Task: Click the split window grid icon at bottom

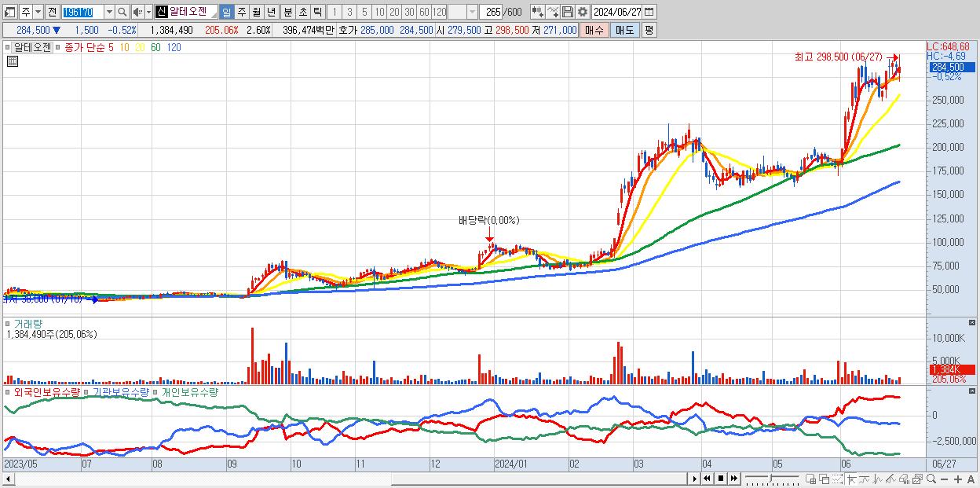Action: point(811,479)
